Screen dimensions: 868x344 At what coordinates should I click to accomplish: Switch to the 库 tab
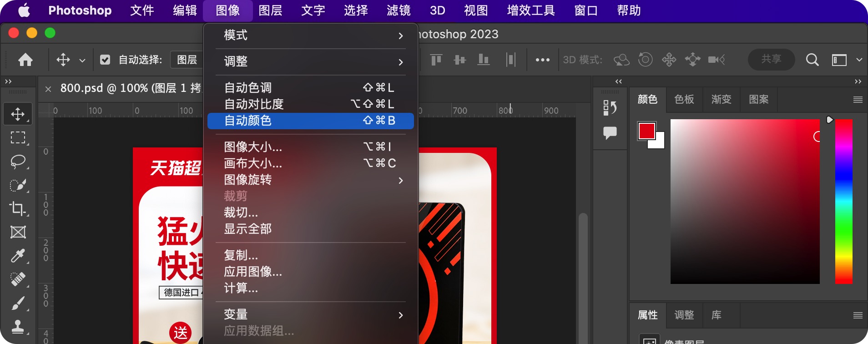(x=717, y=315)
